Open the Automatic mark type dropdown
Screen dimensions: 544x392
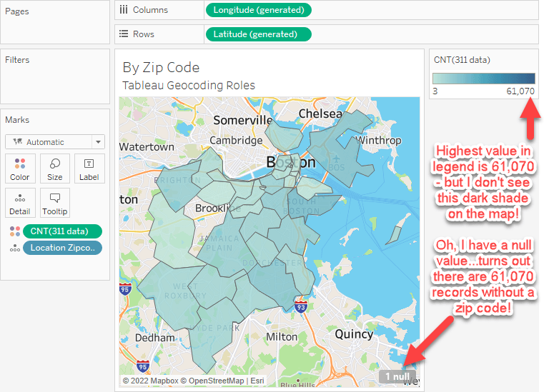point(55,142)
